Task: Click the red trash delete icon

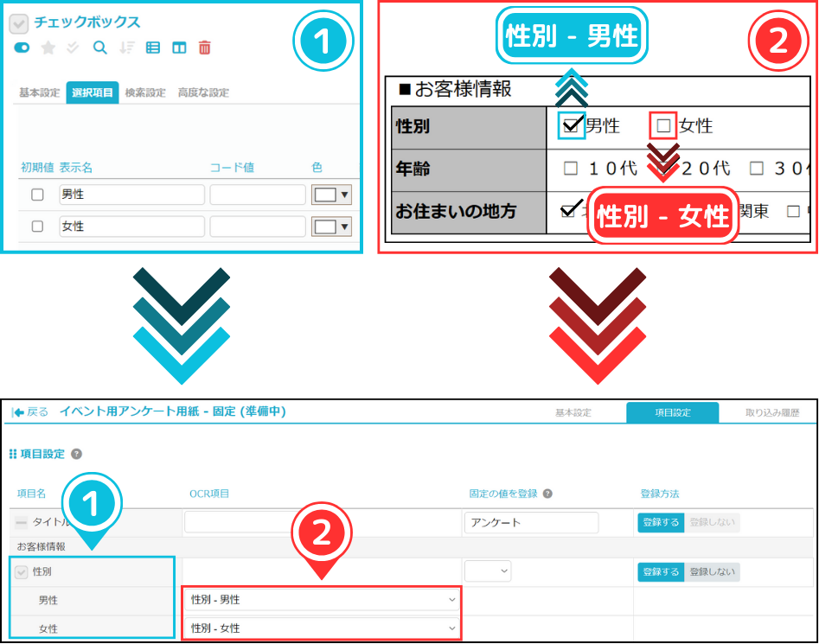Action: [x=205, y=48]
